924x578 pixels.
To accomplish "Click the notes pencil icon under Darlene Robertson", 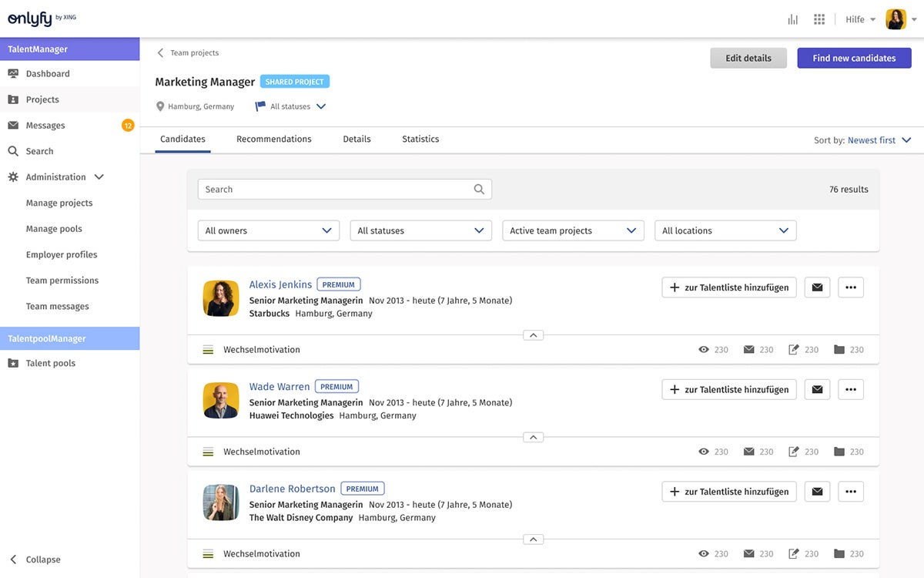I will pyautogui.click(x=795, y=553).
